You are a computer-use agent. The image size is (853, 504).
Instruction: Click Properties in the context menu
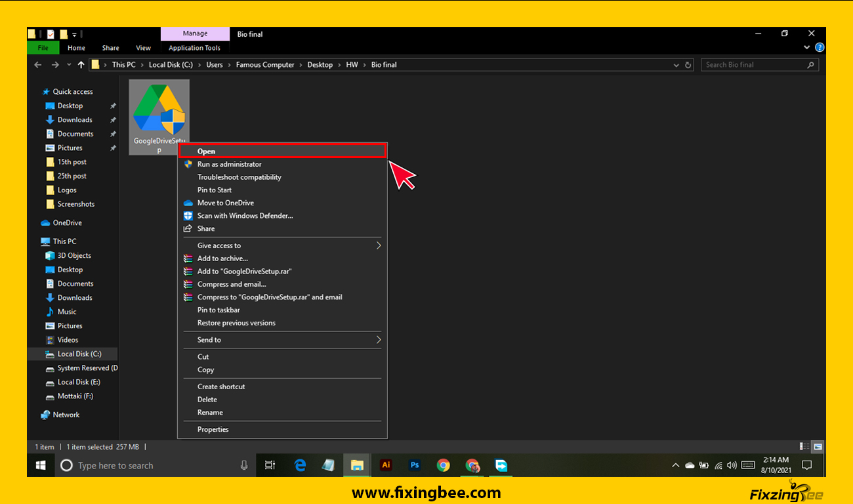point(213,430)
